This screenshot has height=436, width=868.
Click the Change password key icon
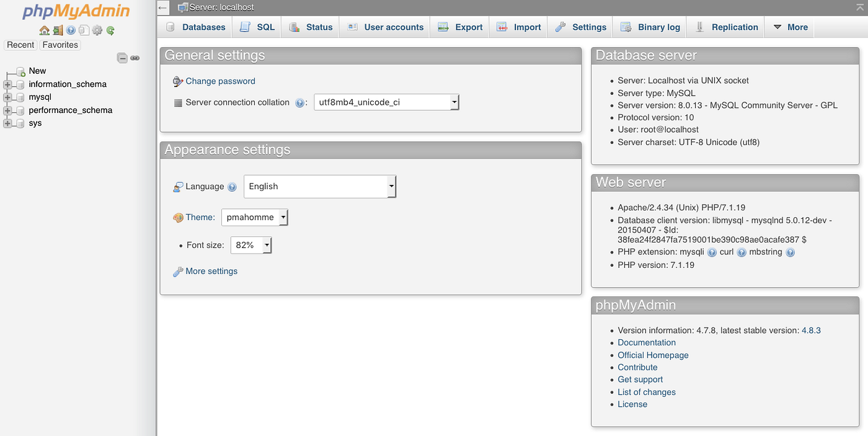pos(178,81)
